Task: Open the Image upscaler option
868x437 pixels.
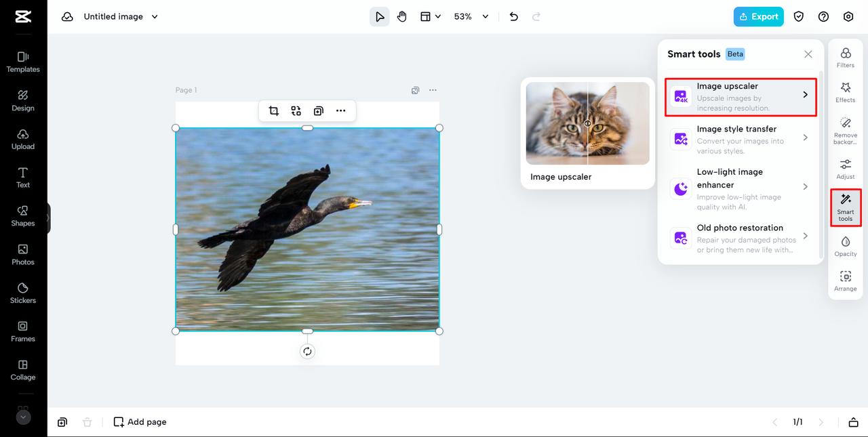Action: pyautogui.click(x=741, y=97)
